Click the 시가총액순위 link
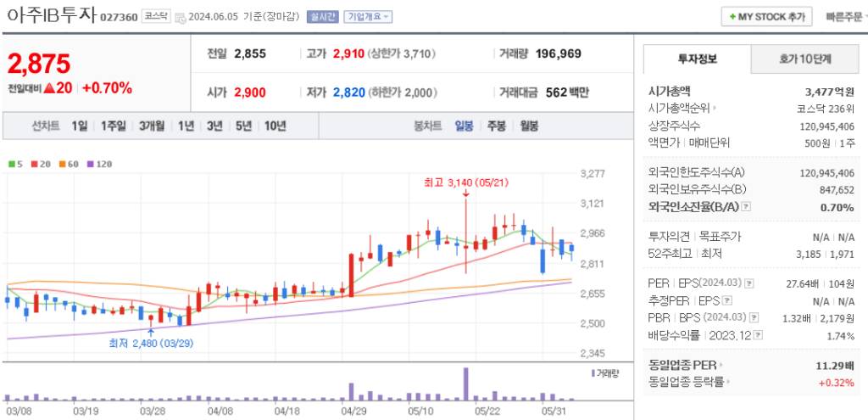Screen dimensions: 868x420 tap(679, 109)
